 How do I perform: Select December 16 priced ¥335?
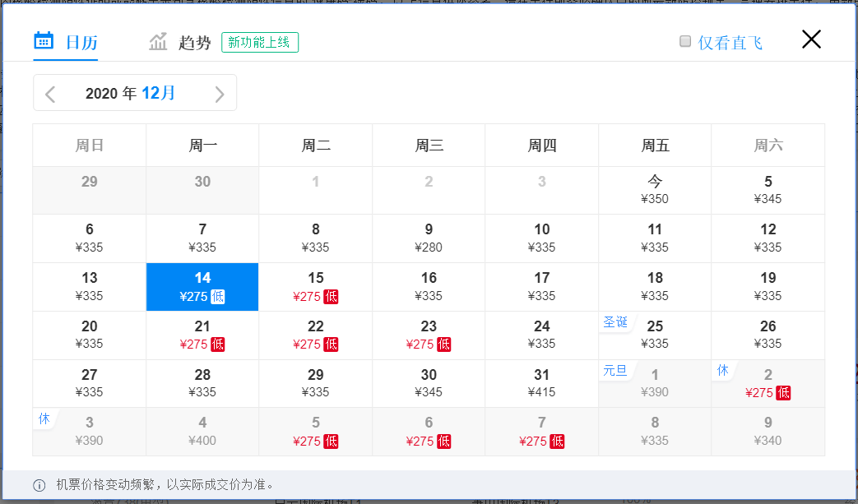pos(429,287)
